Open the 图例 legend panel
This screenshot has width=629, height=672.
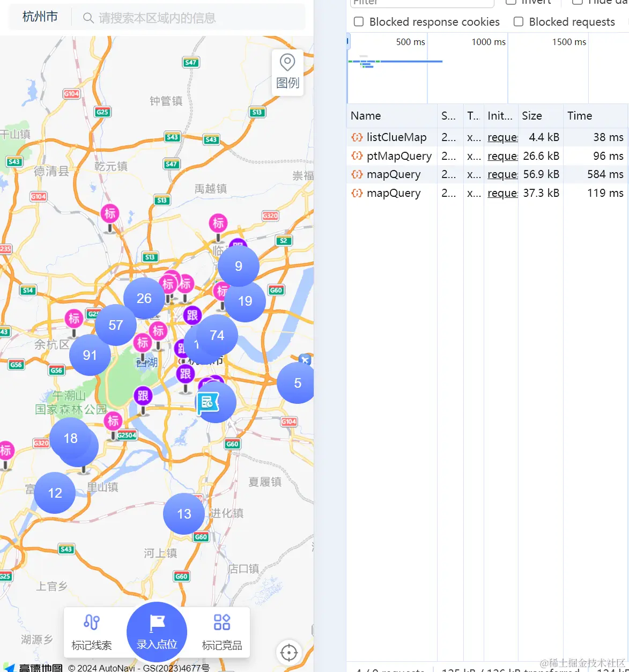287,72
